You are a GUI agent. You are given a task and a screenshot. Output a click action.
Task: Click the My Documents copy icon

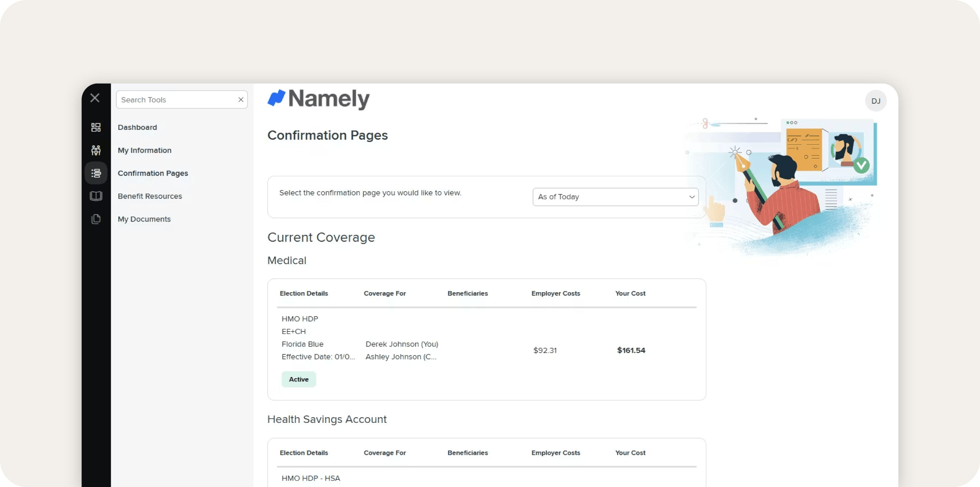[x=96, y=219]
